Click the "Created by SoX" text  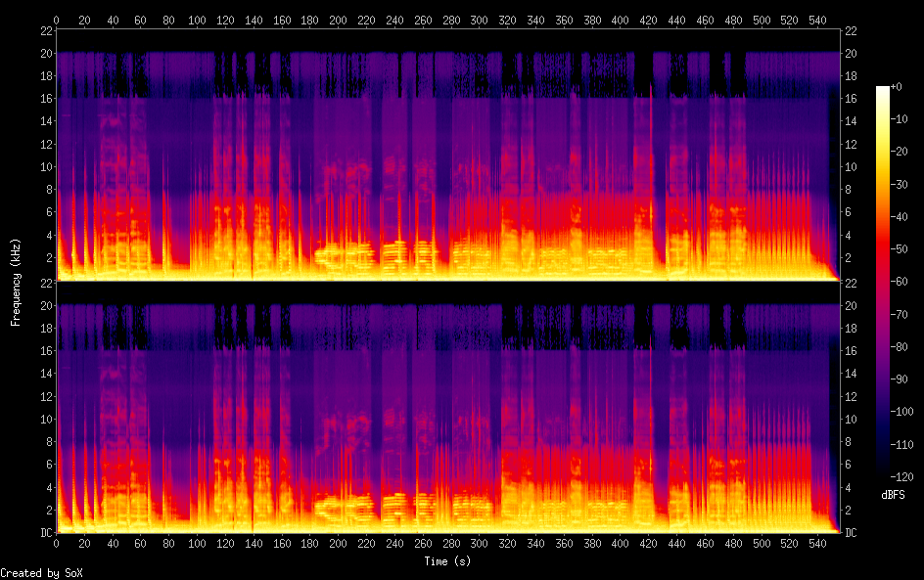point(34,573)
